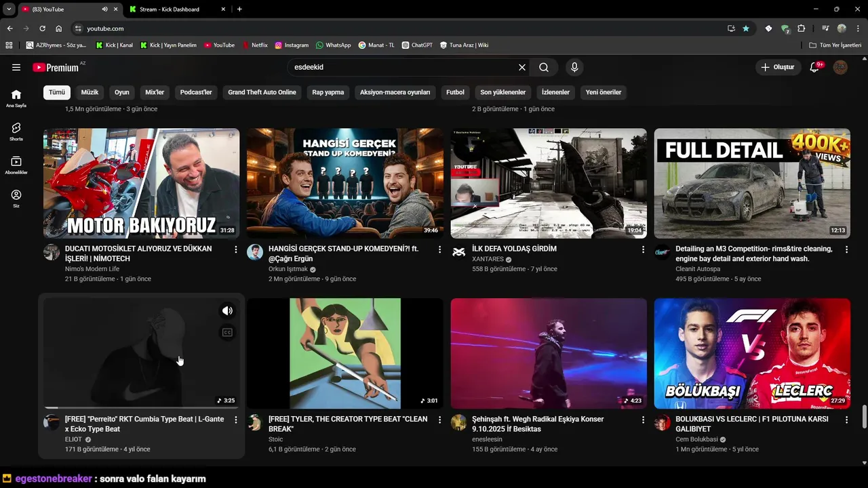Screen dimensions: 868x488
Task: Click the esdeekid search input field
Action: 403,67
